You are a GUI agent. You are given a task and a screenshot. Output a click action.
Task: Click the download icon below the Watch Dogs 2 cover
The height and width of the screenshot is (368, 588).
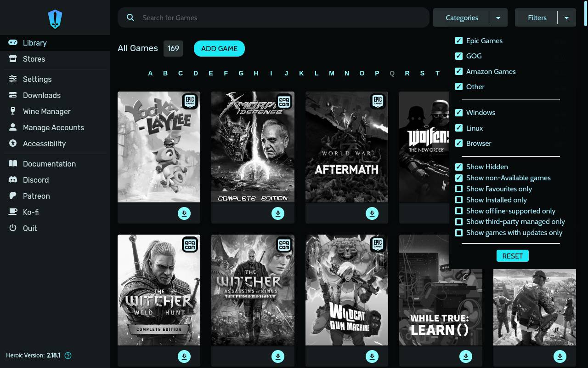coord(560,356)
